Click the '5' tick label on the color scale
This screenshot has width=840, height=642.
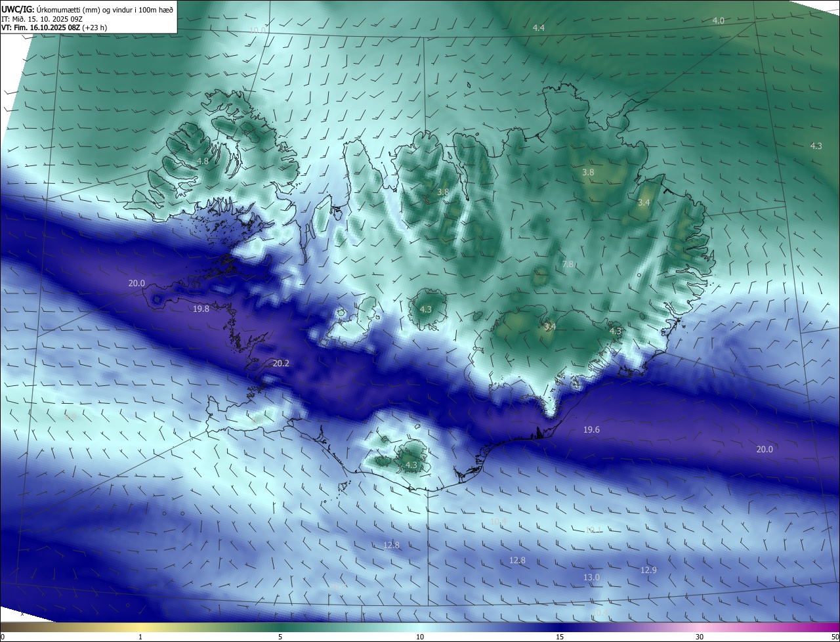click(280, 637)
